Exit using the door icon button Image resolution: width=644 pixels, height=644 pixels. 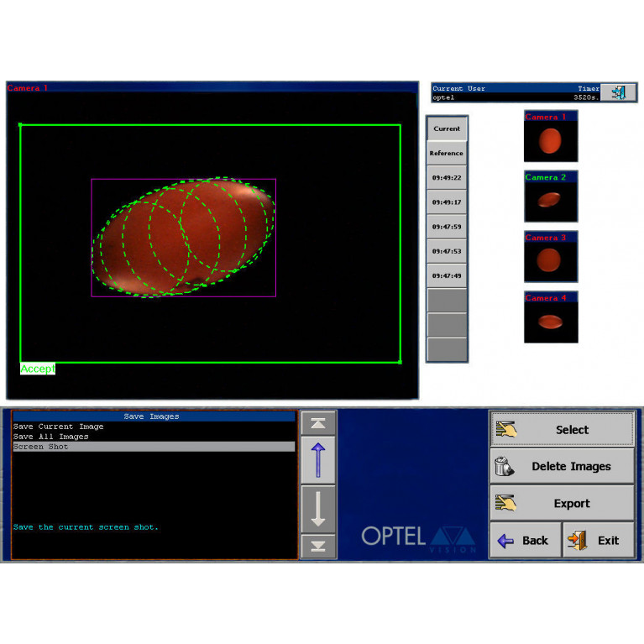coord(598,540)
